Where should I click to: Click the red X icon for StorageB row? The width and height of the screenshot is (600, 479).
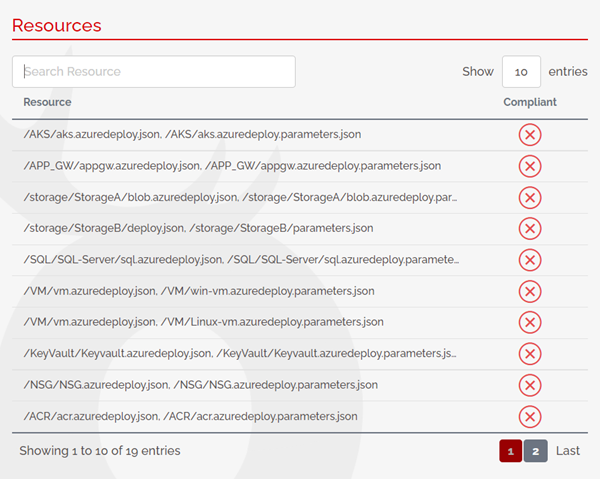pos(530,228)
